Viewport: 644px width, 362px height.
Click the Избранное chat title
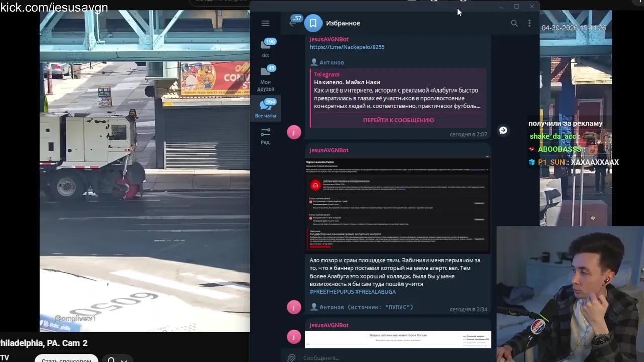pyautogui.click(x=343, y=23)
